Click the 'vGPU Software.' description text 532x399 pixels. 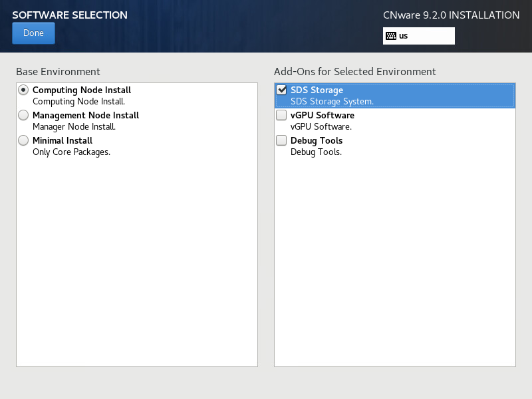tap(321, 126)
